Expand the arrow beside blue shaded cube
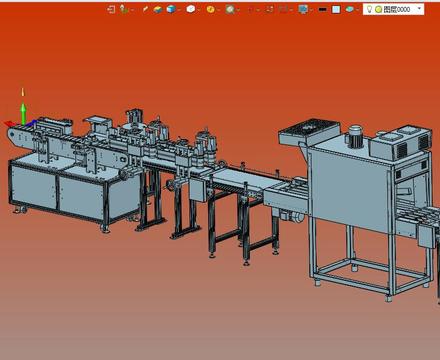The width and height of the screenshot is (440, 360). click(x=179, y=10)
